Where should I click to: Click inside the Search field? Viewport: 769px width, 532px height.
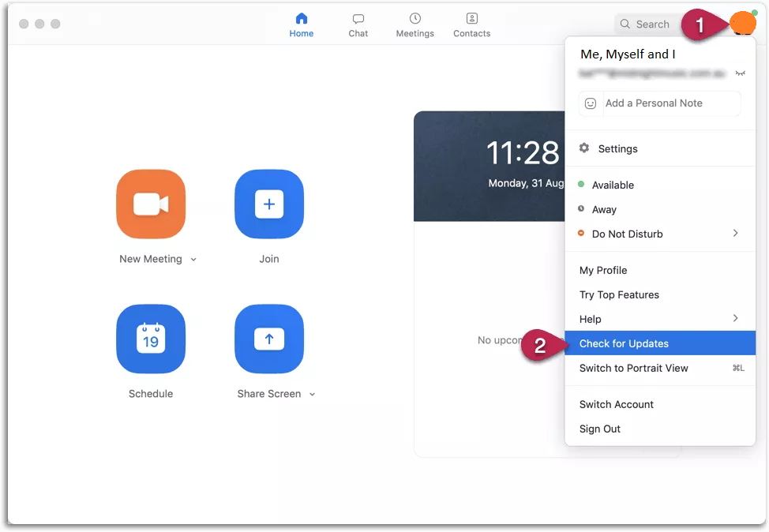[652, 24]
